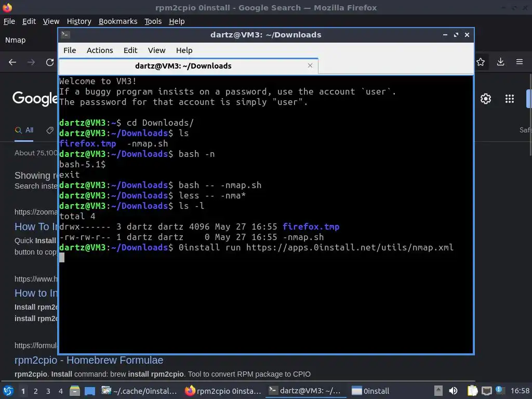This screenshot has height=399, width=532.
Task: Open Firefox Tools menu
Action: pyautogui.click(x=153, y=21)
